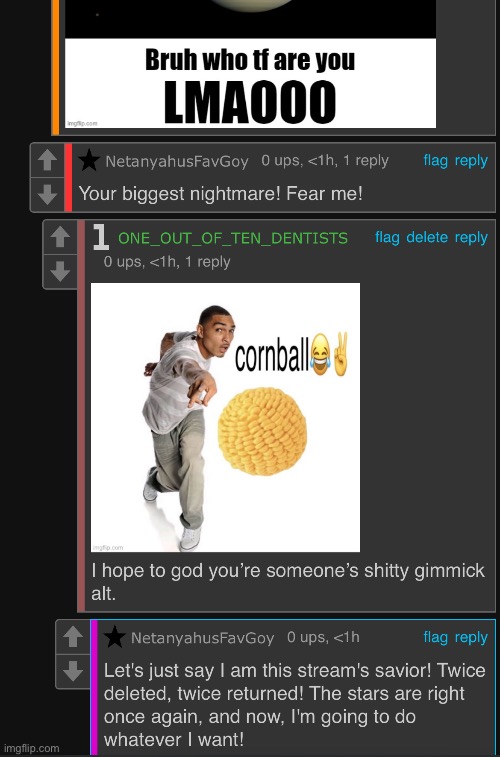Flag the "stream's savior" comment

coord(435,637)
